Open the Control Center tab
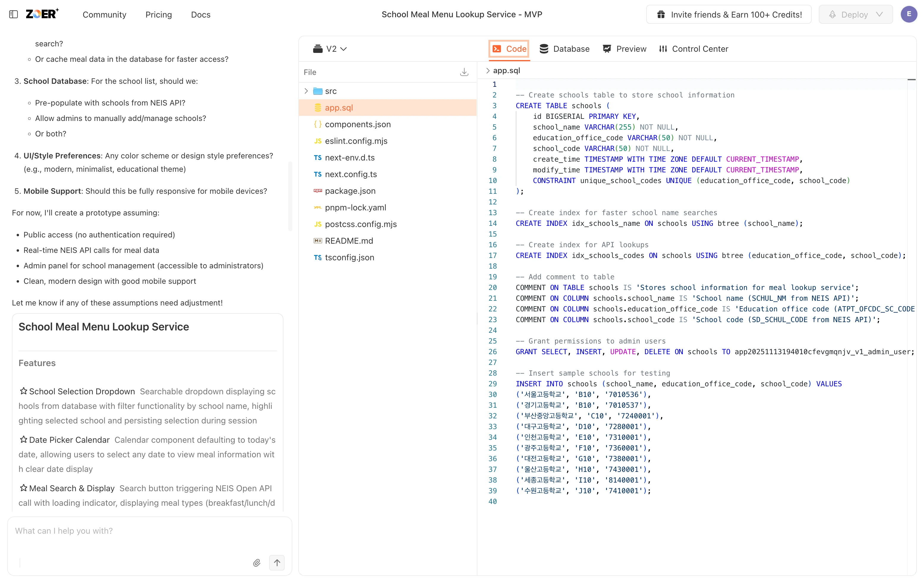924x583 pixels. (x=693, y=49)
